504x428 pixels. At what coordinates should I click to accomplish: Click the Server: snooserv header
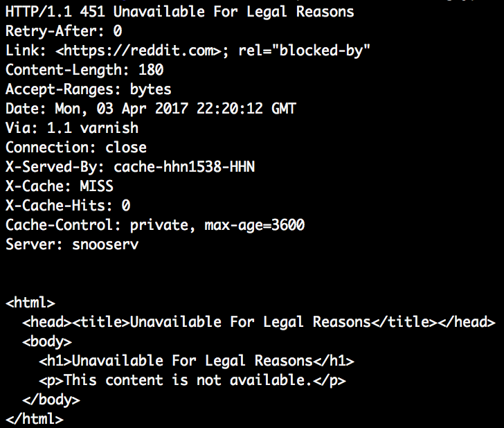click(72, 244)
